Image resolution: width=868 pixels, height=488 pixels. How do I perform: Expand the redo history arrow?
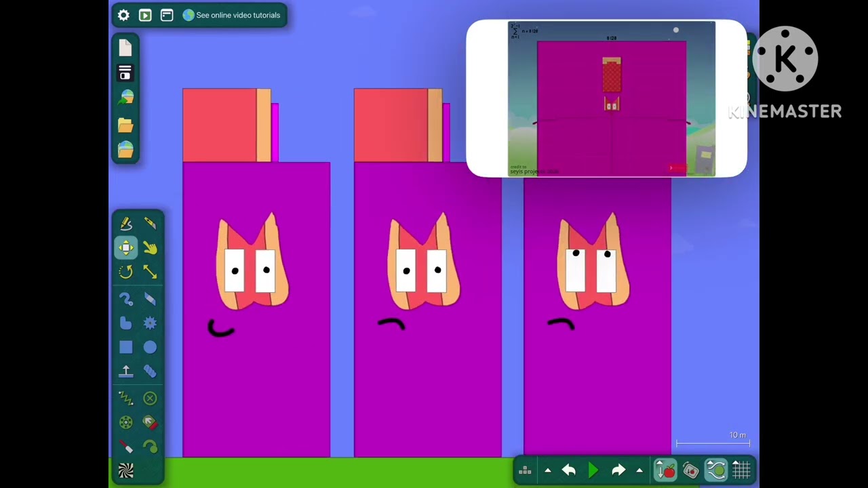pos(639,470)
